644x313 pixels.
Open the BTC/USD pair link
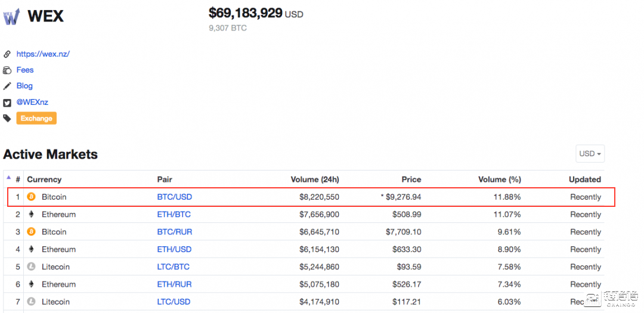pyautogui.click(x=175, y=197)
